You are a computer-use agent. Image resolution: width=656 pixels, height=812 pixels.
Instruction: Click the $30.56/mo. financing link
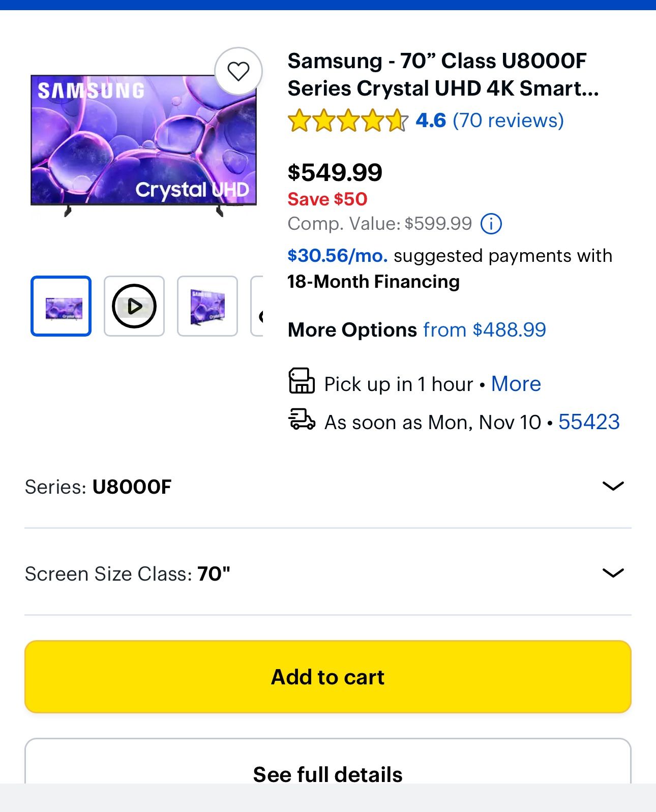click(337, 256)
